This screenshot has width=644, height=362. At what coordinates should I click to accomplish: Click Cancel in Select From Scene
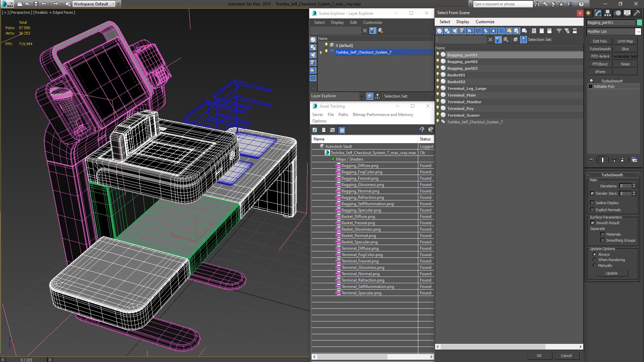point(566,356)
